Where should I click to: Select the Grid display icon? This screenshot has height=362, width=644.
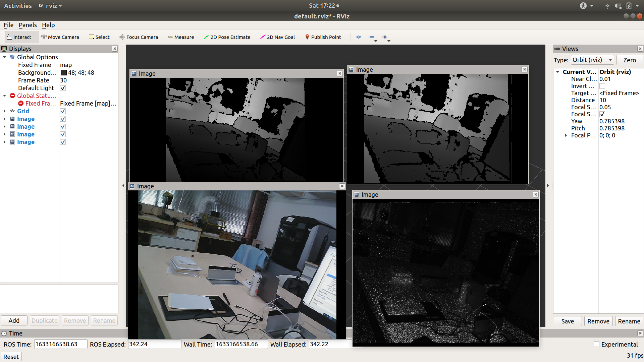coord(12,111)
